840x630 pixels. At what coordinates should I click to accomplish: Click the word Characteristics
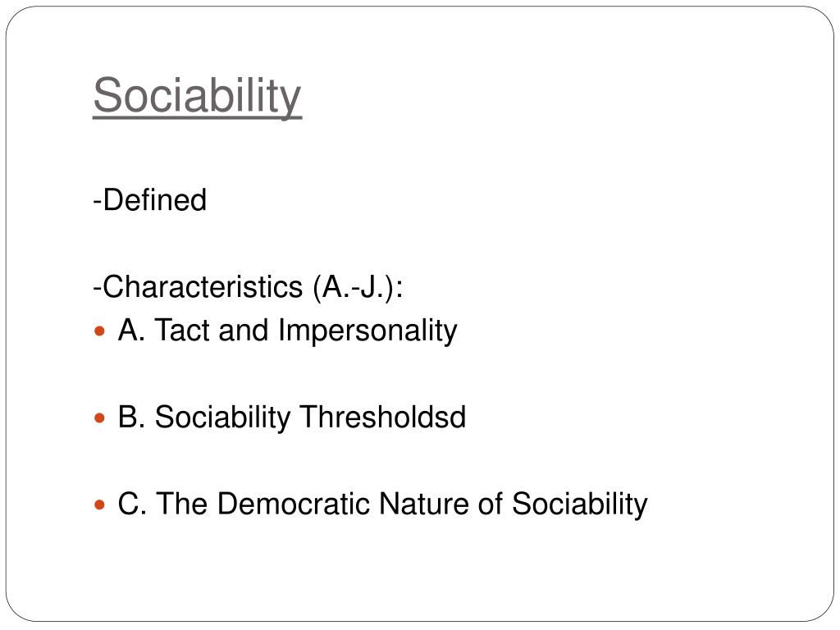(x=202, y=286)
